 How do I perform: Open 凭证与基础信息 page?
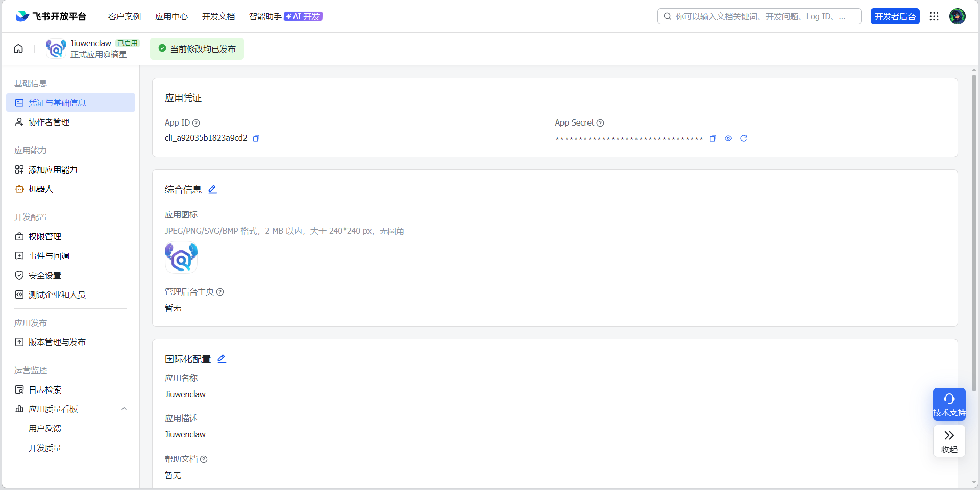(70, 103)
